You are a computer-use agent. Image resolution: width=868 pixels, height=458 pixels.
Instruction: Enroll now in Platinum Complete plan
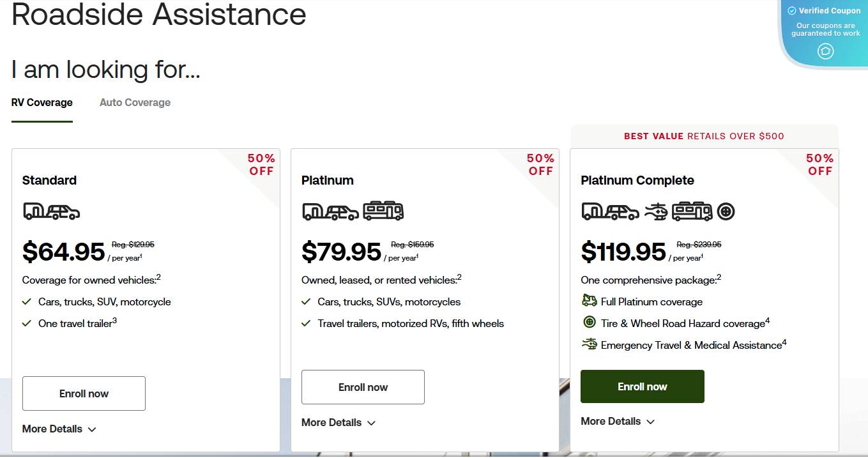[x=642, y=386]
